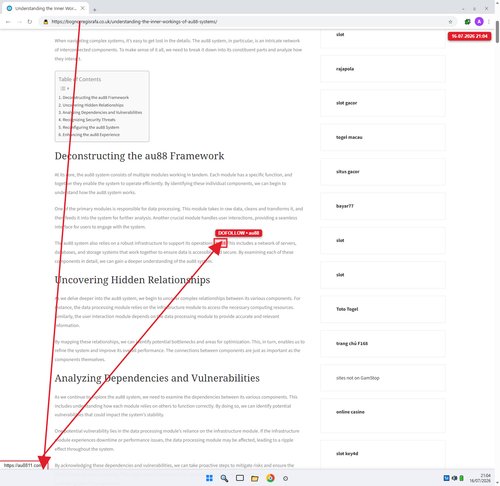Reload the page with the refresh icon

coord(30,22)
